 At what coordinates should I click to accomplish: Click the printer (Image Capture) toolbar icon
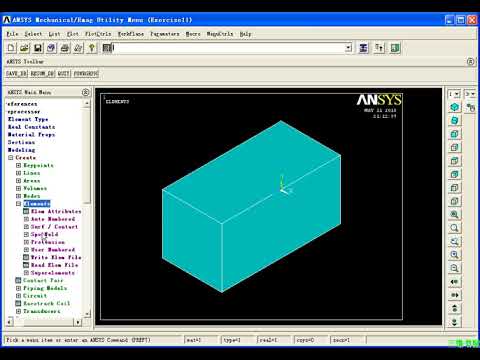pyautogui.click(x=65, y=48)
